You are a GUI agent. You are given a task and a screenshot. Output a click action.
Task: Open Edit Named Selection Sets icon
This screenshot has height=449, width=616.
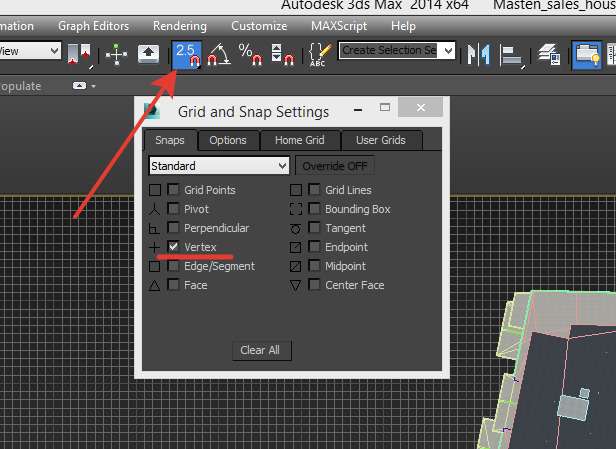(320, 54)
